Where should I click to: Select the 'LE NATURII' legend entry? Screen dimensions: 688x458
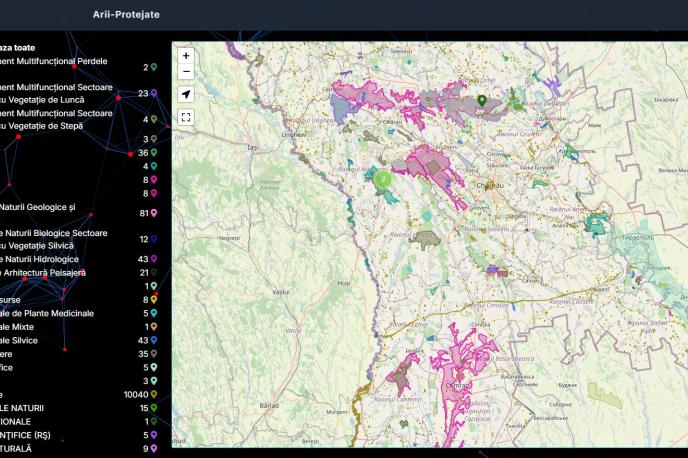tap(22, 408)
